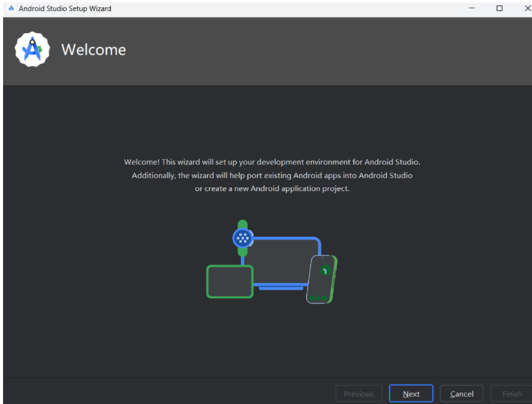Click the Welcome heading text
The height and width of the screenshot is (404, 532).
click(x=94, y=50)
